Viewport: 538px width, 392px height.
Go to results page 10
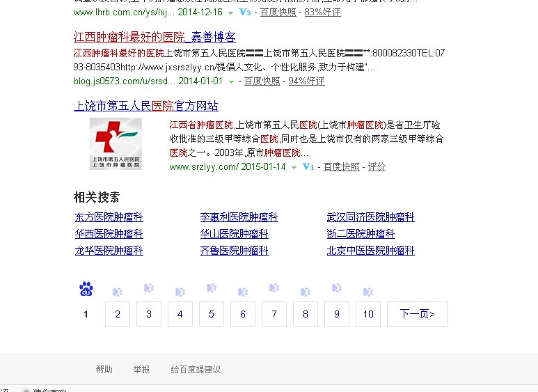[x=368, y=314]
